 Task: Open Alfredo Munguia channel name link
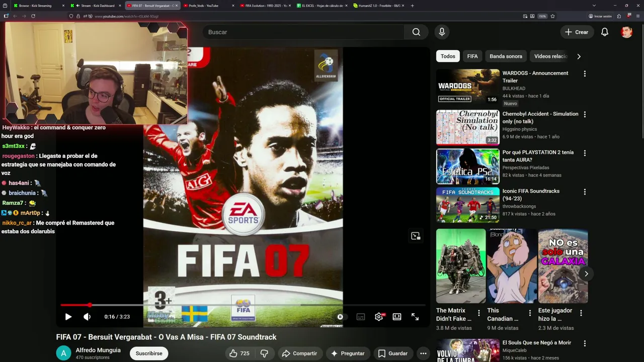[x=98, y=350]
